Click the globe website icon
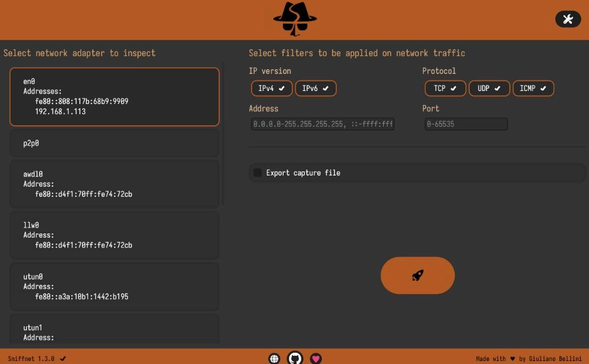589x364 pixels. tap(274, 358)
